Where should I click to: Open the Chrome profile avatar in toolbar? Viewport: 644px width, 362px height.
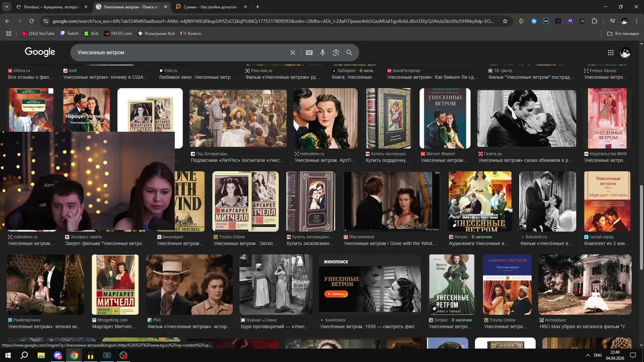click(624, 21)
